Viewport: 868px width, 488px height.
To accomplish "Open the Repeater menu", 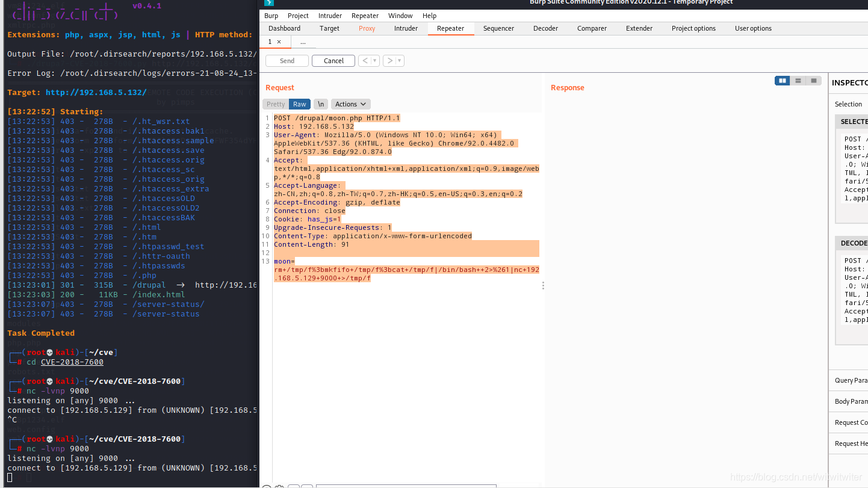I will pos(365,16).
